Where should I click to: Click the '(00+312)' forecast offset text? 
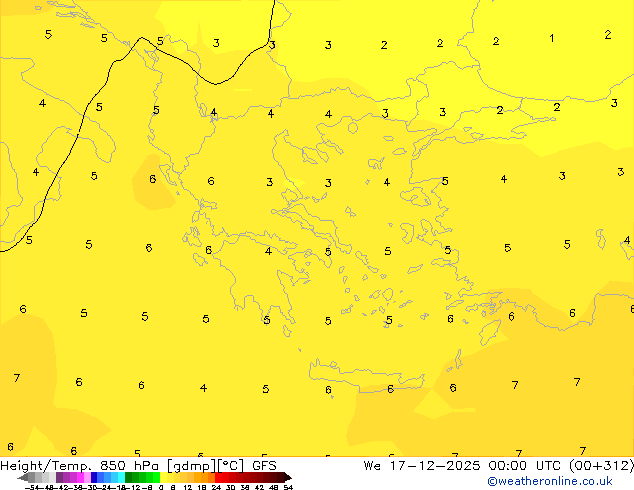tap(601, 465)
